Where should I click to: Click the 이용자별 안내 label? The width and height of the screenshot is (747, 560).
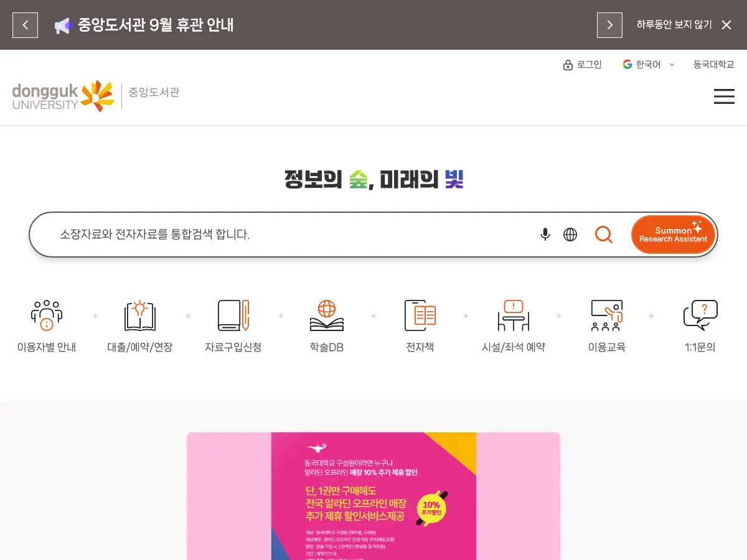(x=47, y=347)
